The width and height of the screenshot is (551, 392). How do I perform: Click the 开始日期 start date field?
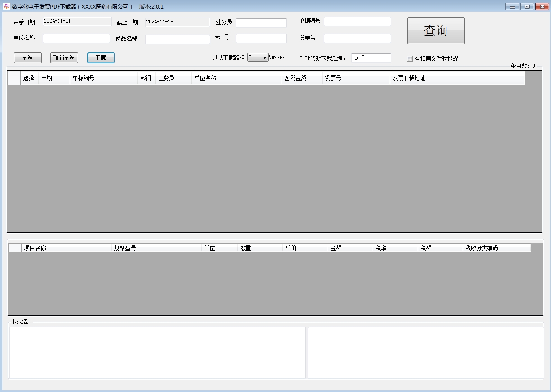coord(76,21)
